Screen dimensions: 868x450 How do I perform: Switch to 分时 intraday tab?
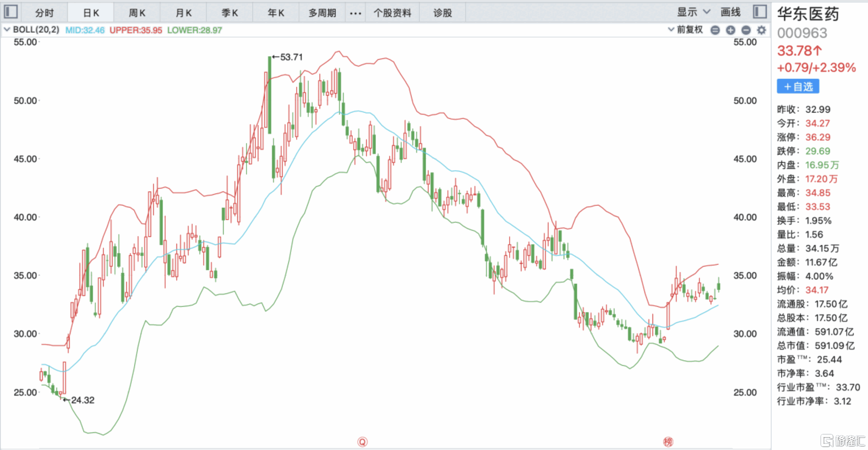click(44, 13)
